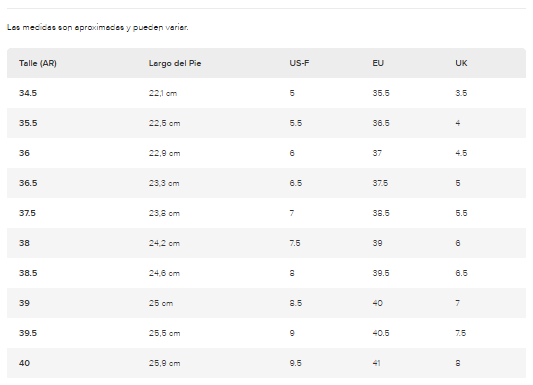Click the size 36.5 row label

point(28,183)
